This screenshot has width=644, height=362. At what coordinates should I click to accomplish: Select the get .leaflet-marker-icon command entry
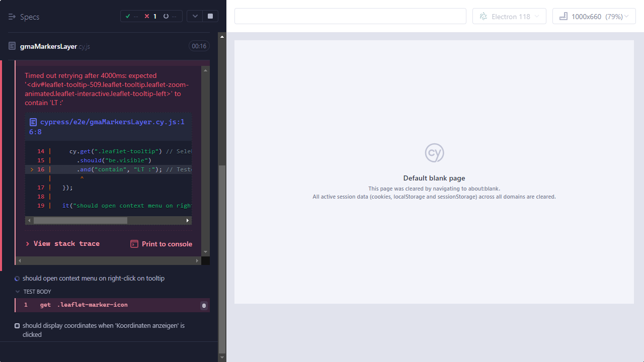click(84, 305)
